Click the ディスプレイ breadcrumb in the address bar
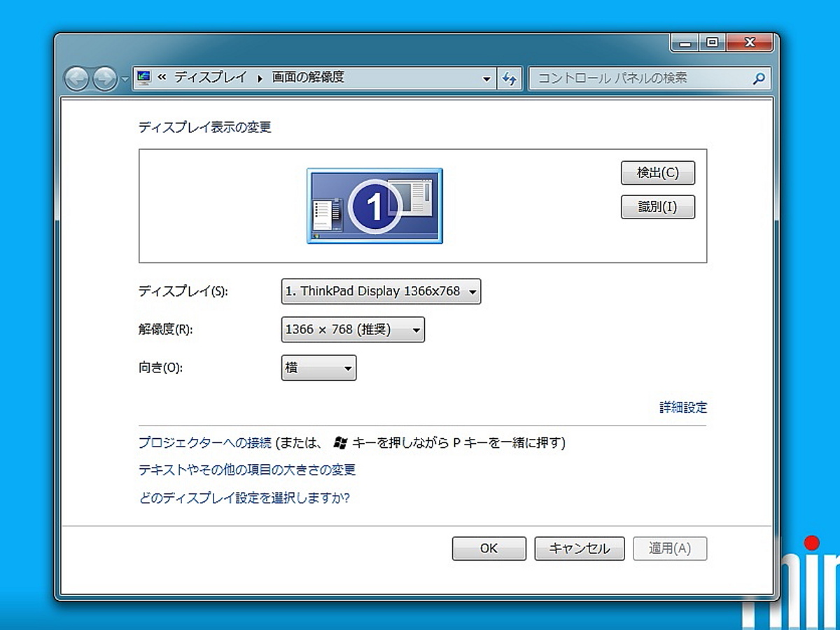840x630 pixels. click(211, 78)
